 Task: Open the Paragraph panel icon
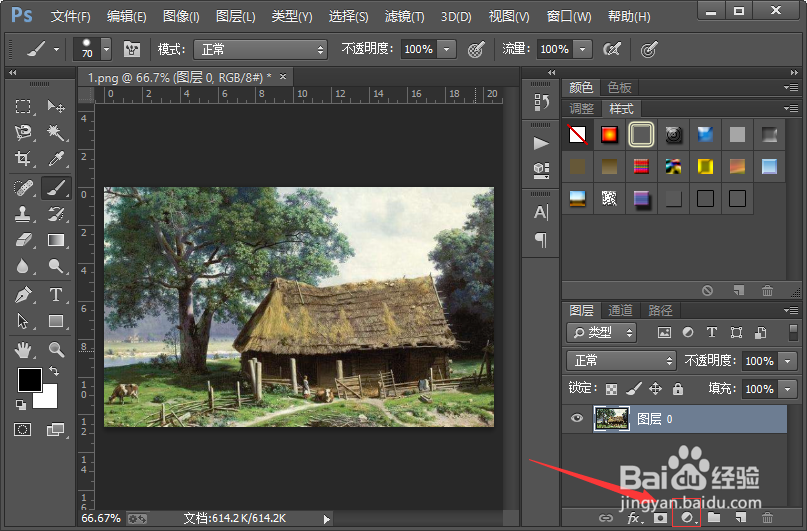pos(541,239)
